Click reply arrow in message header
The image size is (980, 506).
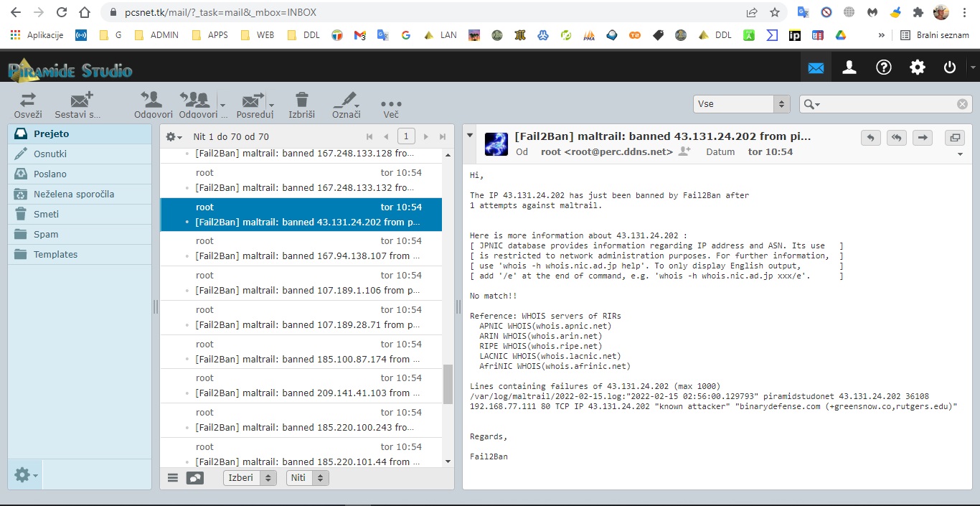(x=870, y=138)
